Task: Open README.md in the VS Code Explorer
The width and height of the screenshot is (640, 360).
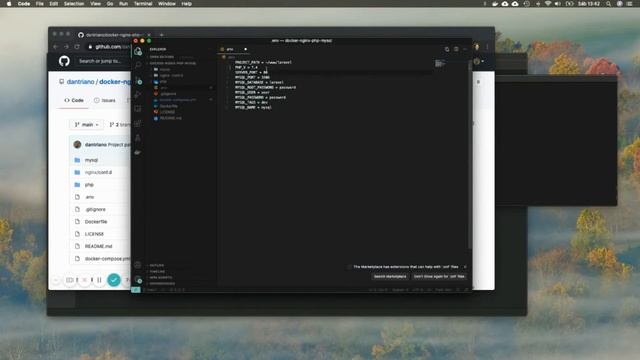Action: click(171, 118)
